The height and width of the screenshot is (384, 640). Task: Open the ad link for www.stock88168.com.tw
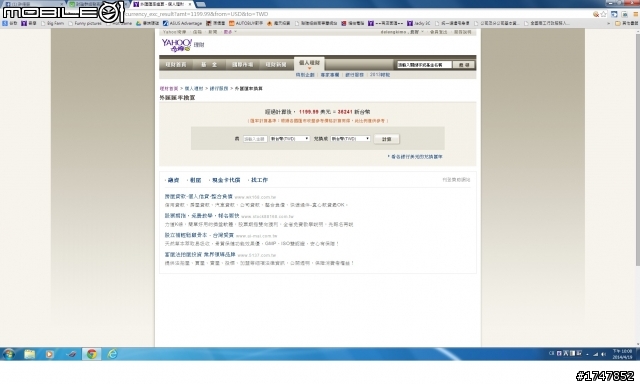tap(202, 216)
